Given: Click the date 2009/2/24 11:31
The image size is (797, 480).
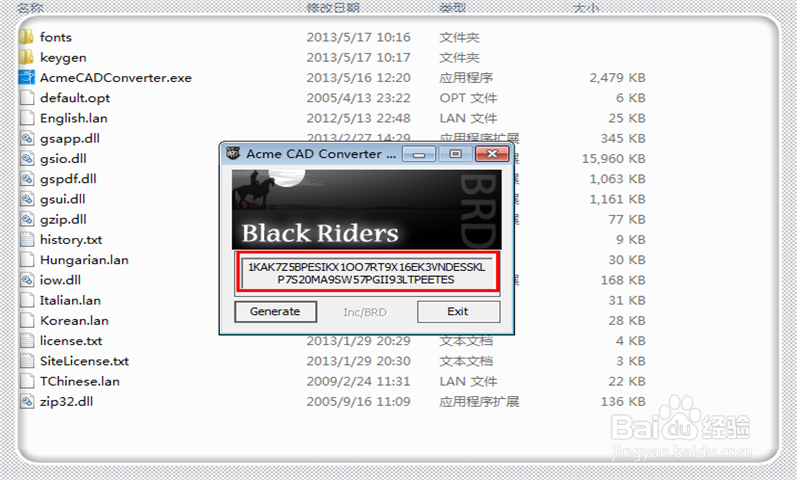Looking at the screenshot, I should (358, 381).
